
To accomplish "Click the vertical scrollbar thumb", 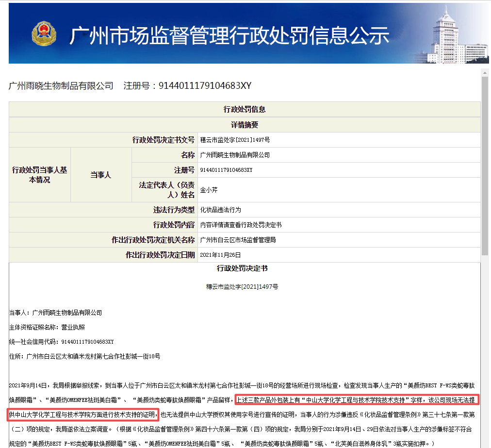I will [x=485, y=166].
